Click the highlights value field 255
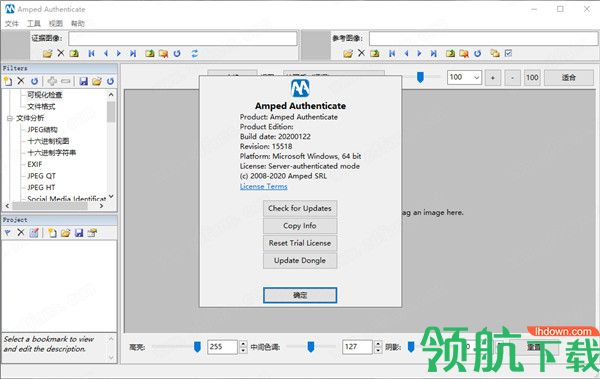Screen dimensions: 600x379 (223, 347)
